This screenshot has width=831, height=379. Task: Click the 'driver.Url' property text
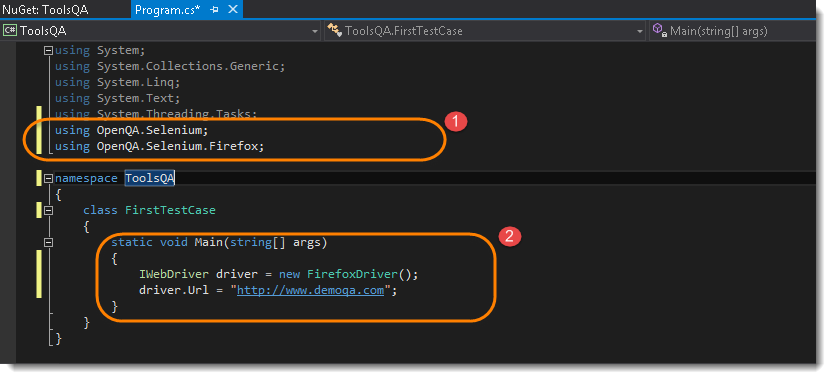pyautogui.click(x=174, y=290)
